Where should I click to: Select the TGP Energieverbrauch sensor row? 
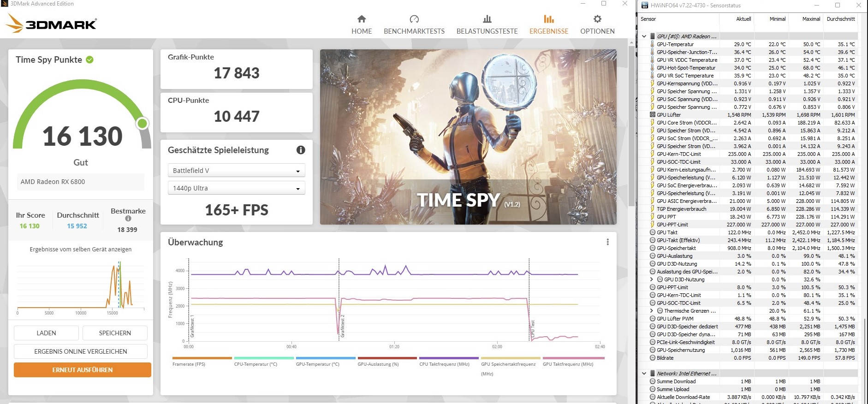pyautogui.click(x=748, y=209)
